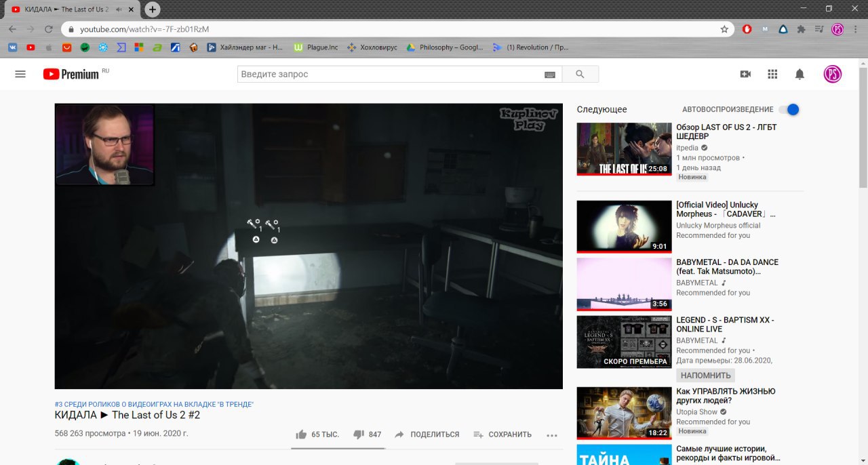Click the magnifier search button
This screenshot has height=465, width=868.
click(580, 74)
